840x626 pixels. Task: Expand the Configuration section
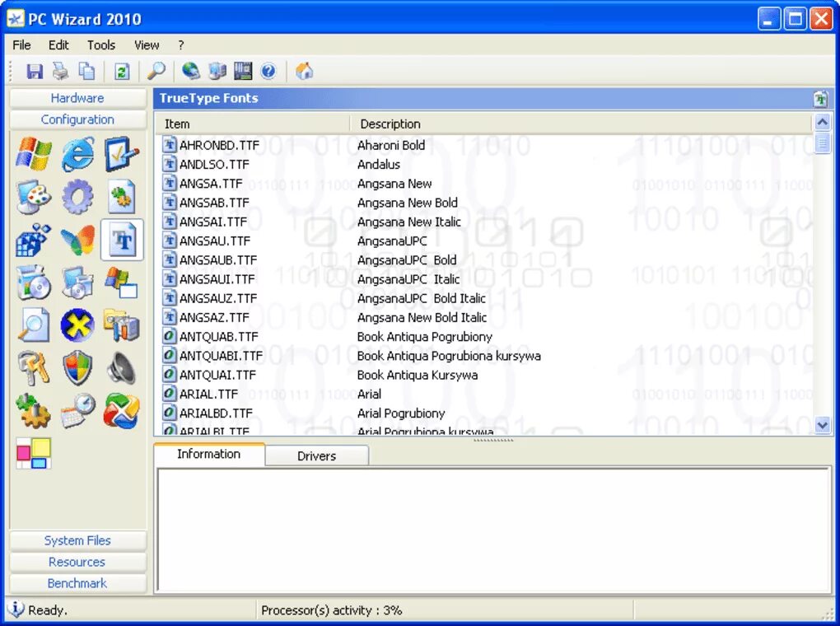point(77,119)
